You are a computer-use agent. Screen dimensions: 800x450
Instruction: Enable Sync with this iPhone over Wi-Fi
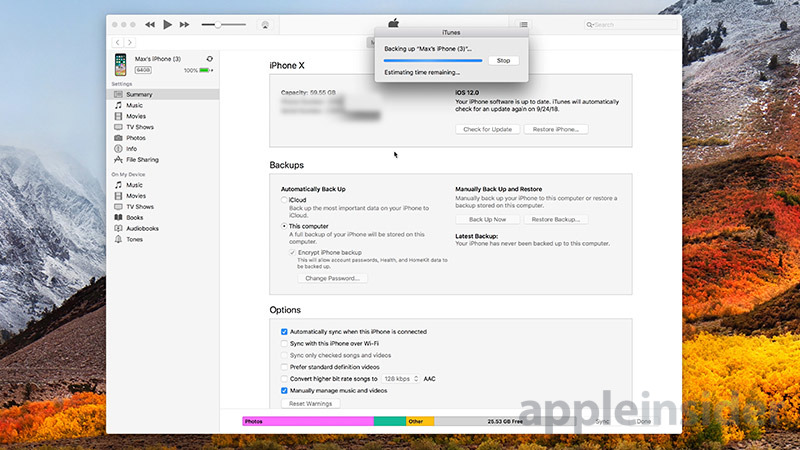[284, 343]
